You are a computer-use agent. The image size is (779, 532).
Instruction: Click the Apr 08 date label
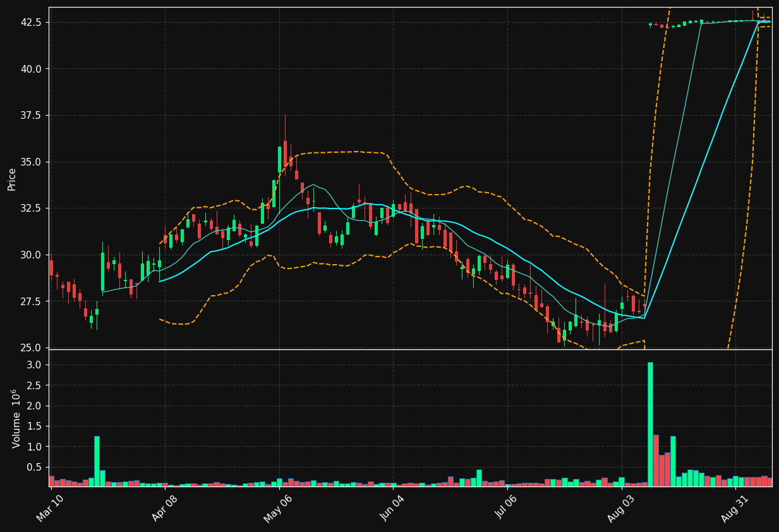164,509
